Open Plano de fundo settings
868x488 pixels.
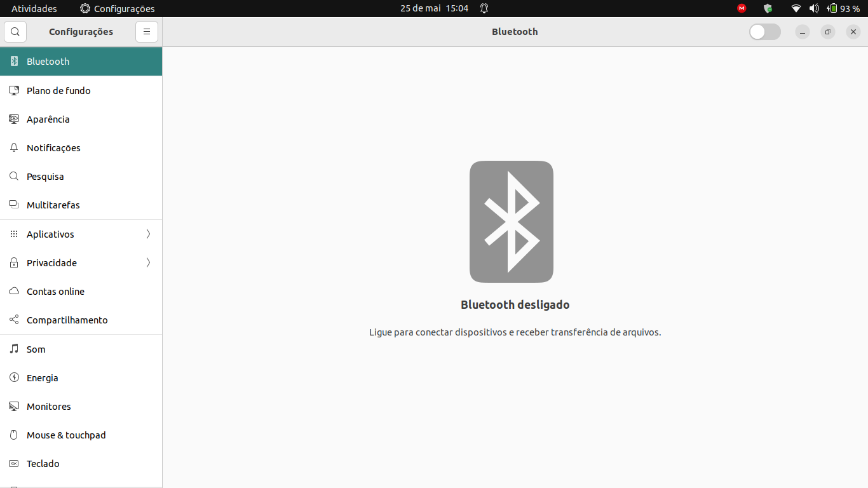click(81, 90)
